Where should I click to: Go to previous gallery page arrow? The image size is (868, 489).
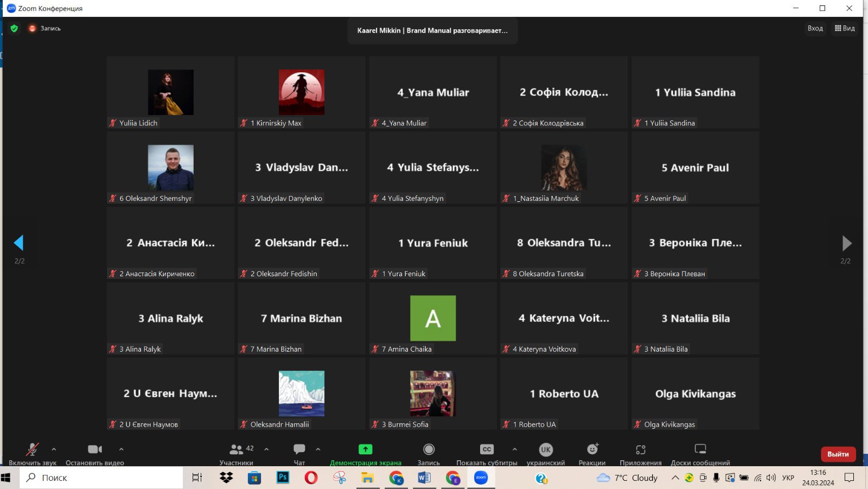pyautogui.click(x=19, y=243)
